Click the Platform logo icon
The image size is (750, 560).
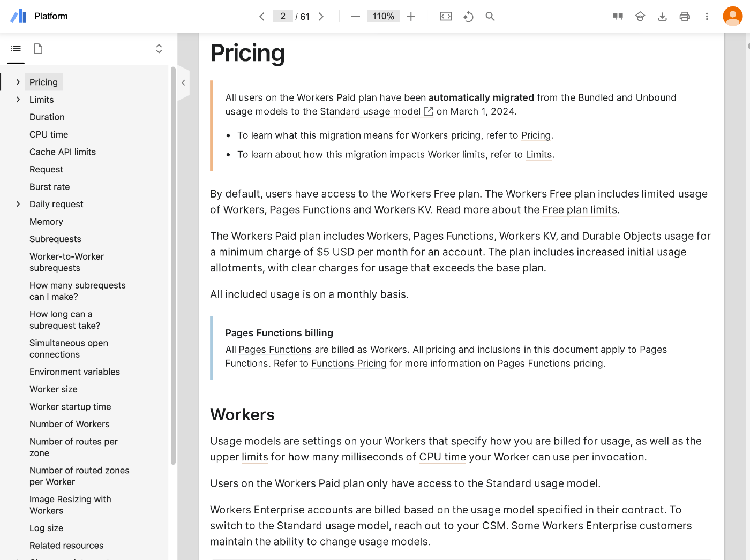pyautogui.click(x=18, y=16)
